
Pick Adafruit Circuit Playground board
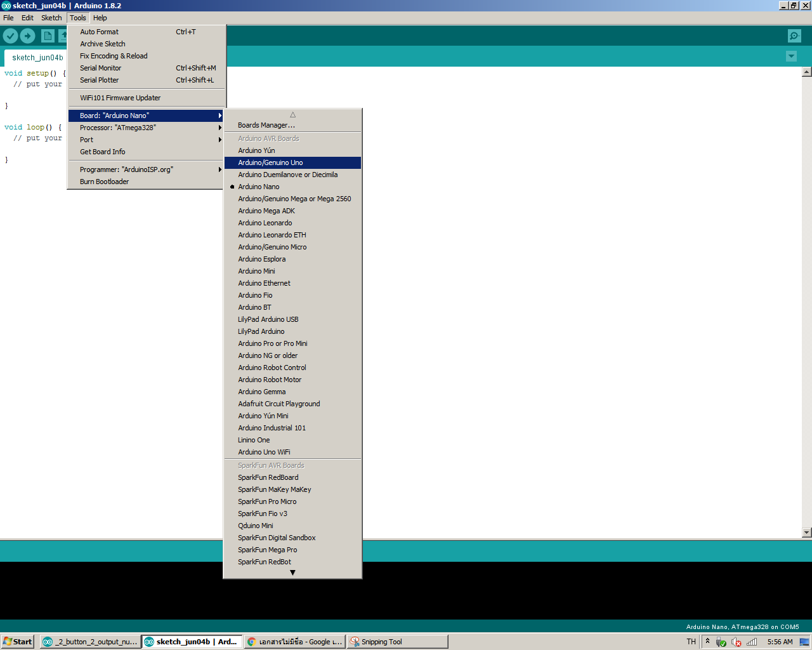292,404
